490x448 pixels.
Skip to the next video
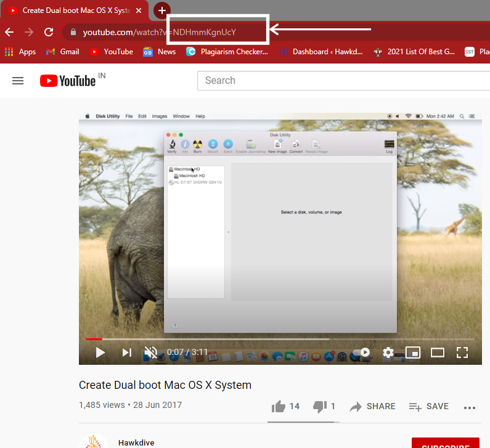point(127,352)
